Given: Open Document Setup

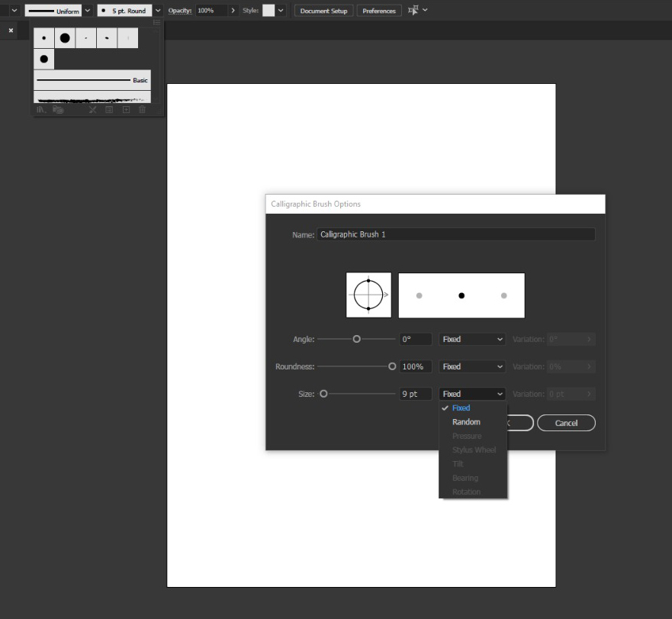Looking at the screenshot, I should point(323,11).
